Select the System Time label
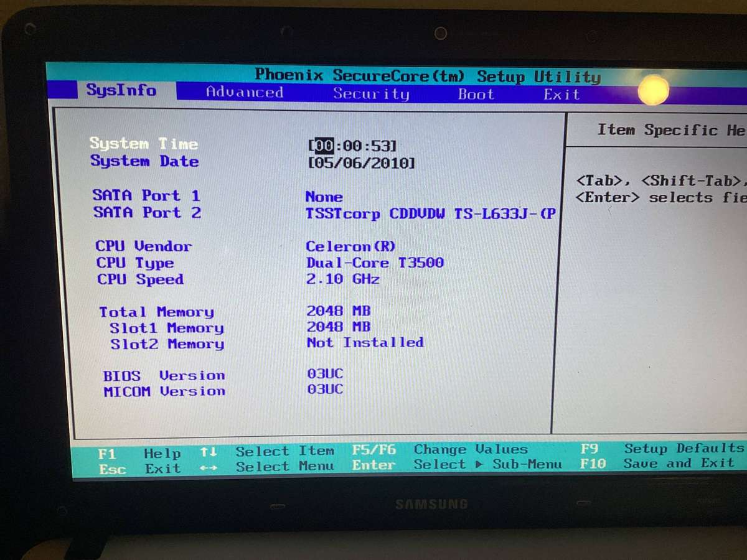The height and width of the screenshot is (560, 747). tap(144, 144)
